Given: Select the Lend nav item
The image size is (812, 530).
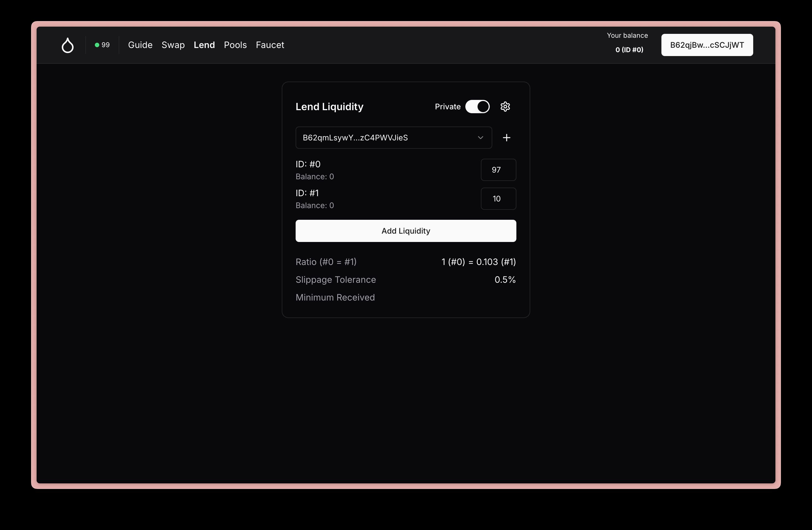Looking at the screenshot, I should [x=204, y=45].
